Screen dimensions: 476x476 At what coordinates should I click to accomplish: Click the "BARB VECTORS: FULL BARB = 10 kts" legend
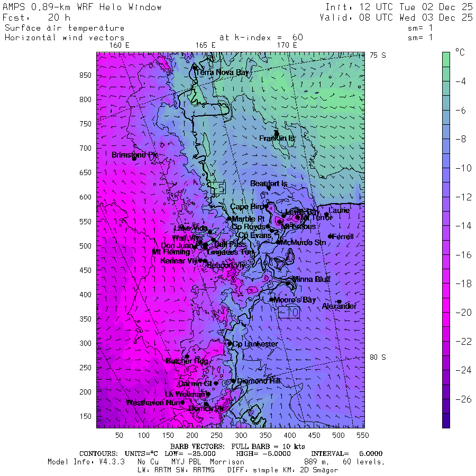(237, 446)
